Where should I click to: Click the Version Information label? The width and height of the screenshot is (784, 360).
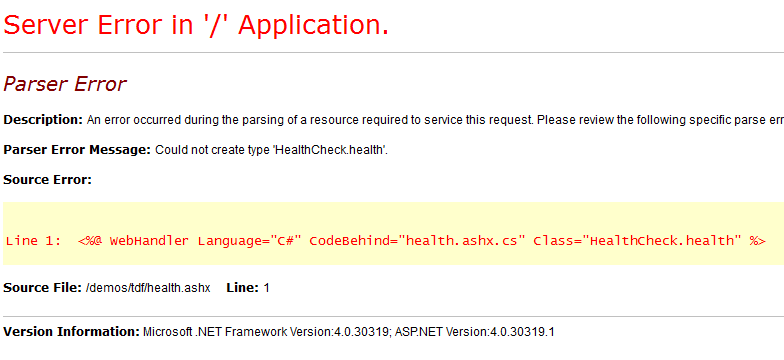click(72, 332)
